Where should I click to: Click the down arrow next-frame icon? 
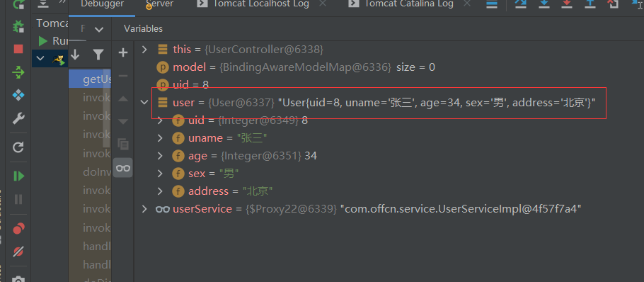click(x=75, y=55)
